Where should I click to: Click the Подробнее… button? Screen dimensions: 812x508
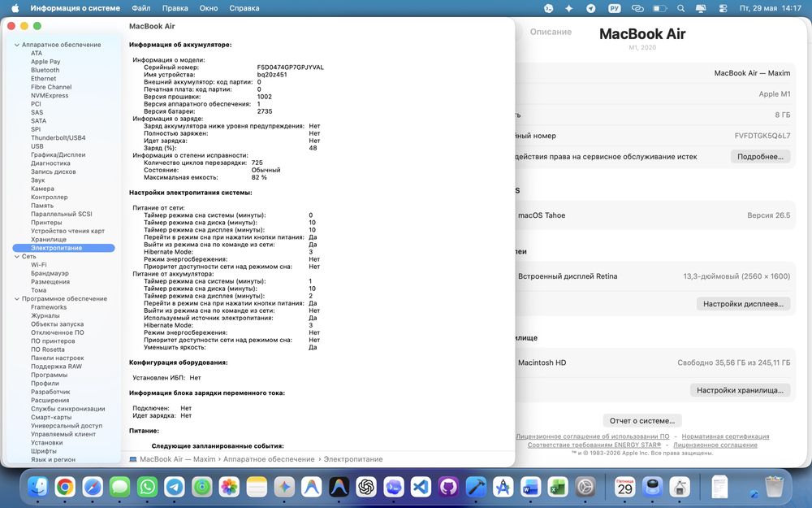tap(760, 157)
